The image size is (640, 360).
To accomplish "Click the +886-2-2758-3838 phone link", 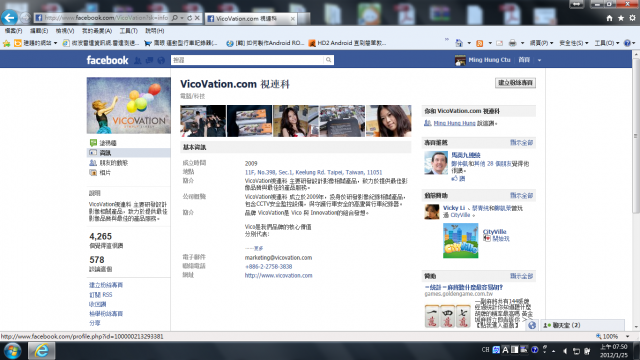I will coord(268,267).
